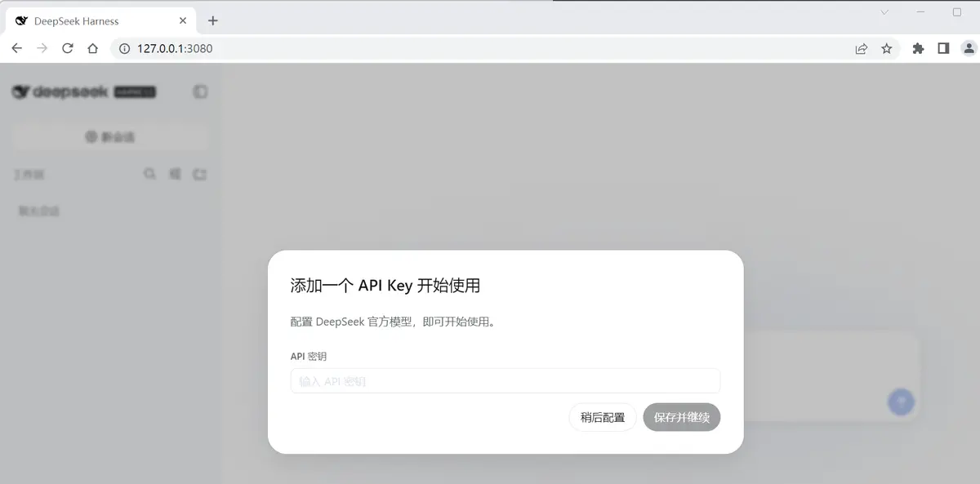Minimize the browser window

coord(921,12)
